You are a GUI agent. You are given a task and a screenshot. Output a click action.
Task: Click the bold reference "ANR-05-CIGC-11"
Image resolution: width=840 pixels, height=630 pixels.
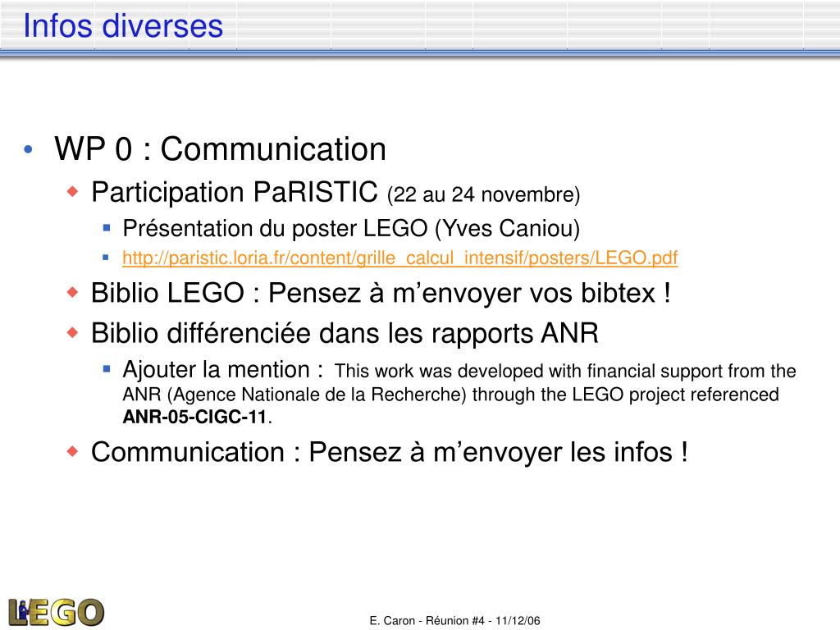coord(194,417)
